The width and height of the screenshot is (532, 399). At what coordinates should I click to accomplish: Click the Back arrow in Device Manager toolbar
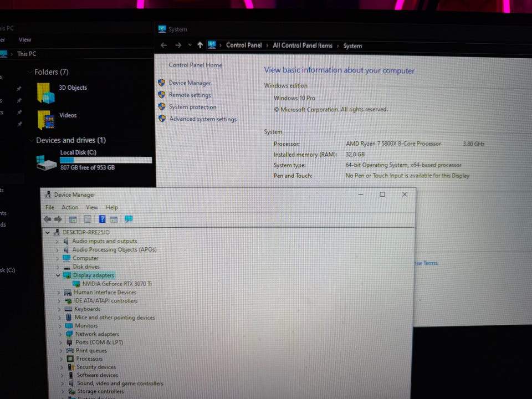click(x=48, y=219)
